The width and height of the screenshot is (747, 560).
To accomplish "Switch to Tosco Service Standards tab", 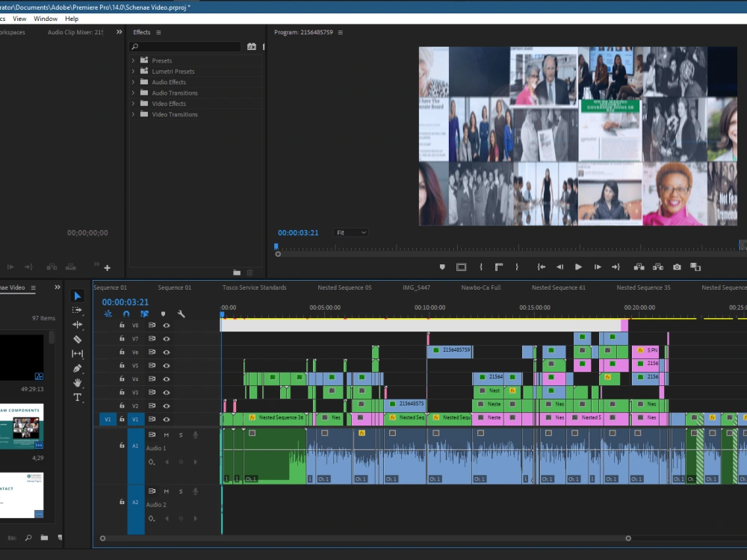I will [255, 287].
